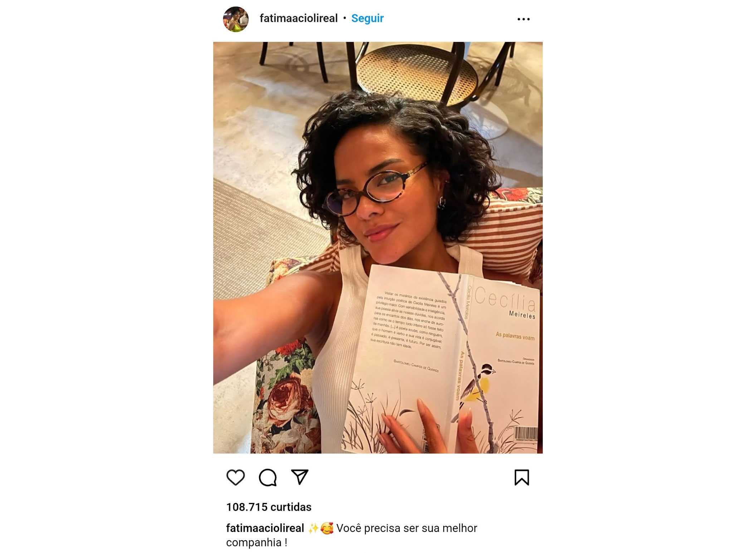756x553 pixels.
Task: Tap the 'As palavras voam' gold subtitle on cover
Action: point(515,336)
